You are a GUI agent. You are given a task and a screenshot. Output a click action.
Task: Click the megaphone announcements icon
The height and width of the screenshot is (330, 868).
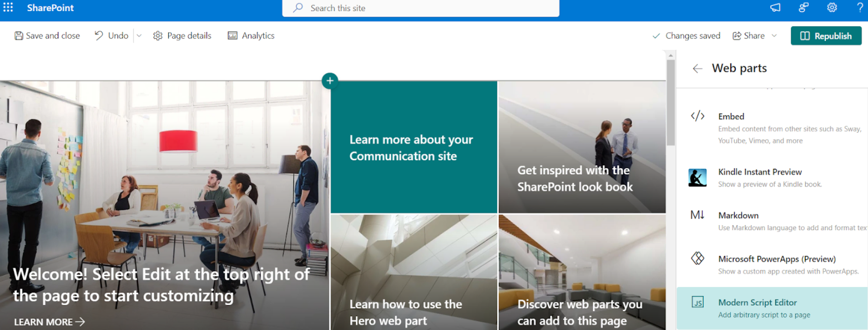pos(775,8)
